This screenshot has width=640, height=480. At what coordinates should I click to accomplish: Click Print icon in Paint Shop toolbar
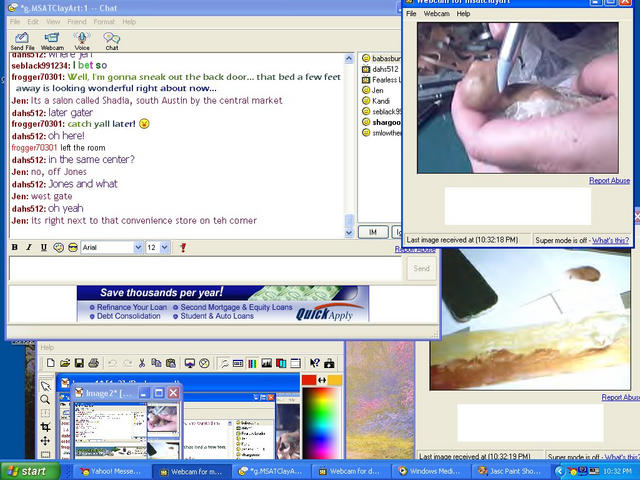pyautogui.click(x=93, y=363)
